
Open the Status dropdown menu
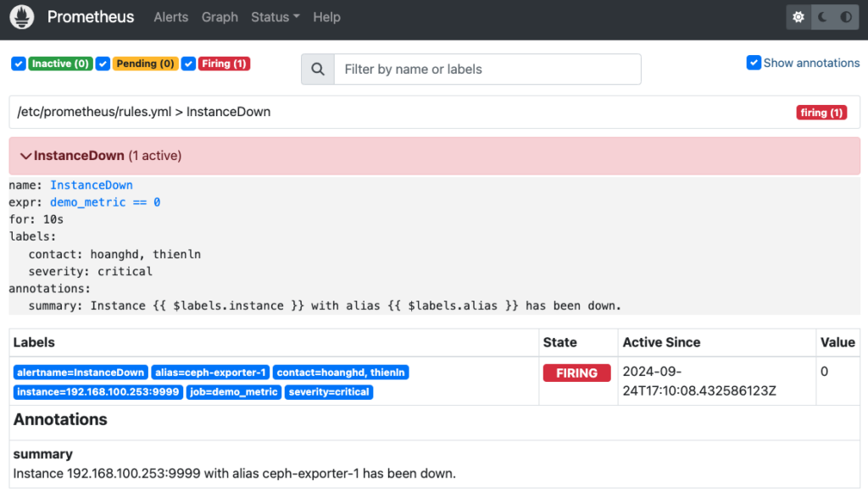(275, 17)
